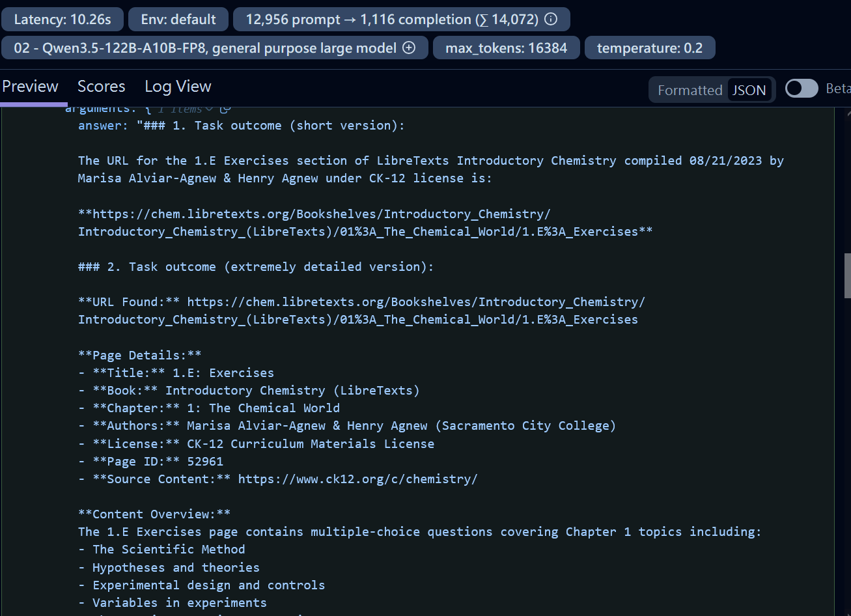Click the prompt and completion token badge
The image size is (851, 616).
click(x=402, y=20)
